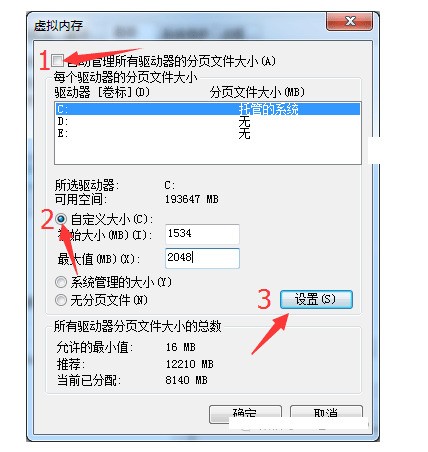The height and width of the screenshot is (452, 428).
Task: Select the C: drive row
Action: pyautogui.click(x=208, y=109)
